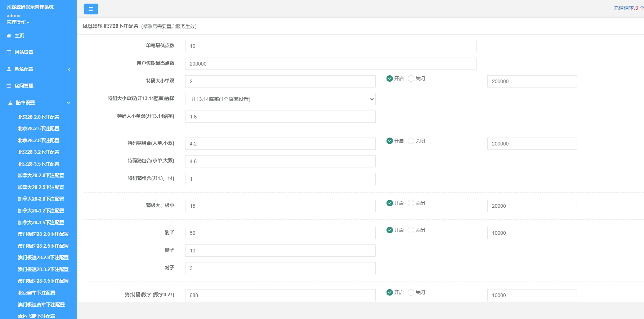The width and height of the screenshot is (644, 319).
Task: Collapse the 赔率设置 submenu chevron
Action: click(x=68, y=103)
